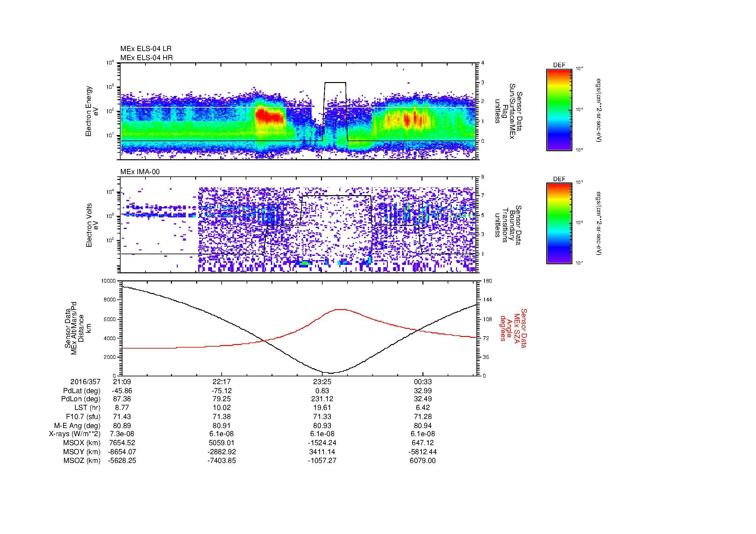Viewport: 756px width, 534px height.
Task: Click the 'PdLat (deg)' row label
Action: point(82,391)
